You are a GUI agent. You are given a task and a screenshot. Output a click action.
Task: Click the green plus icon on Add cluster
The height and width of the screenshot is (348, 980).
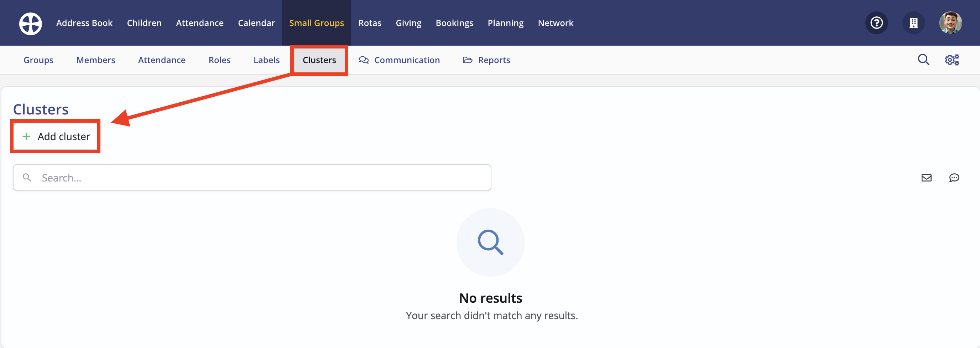26,136
